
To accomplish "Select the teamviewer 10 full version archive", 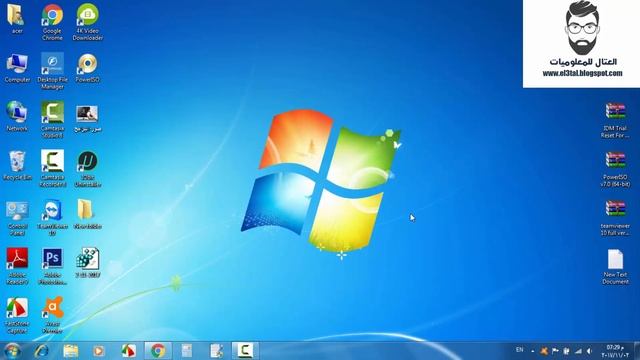I will click(615, 218).
